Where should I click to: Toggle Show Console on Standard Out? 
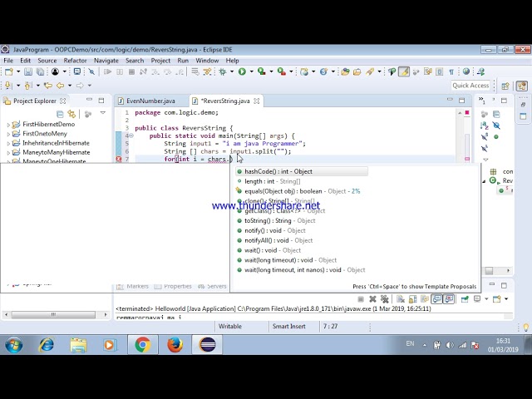(x=436, y=299)
